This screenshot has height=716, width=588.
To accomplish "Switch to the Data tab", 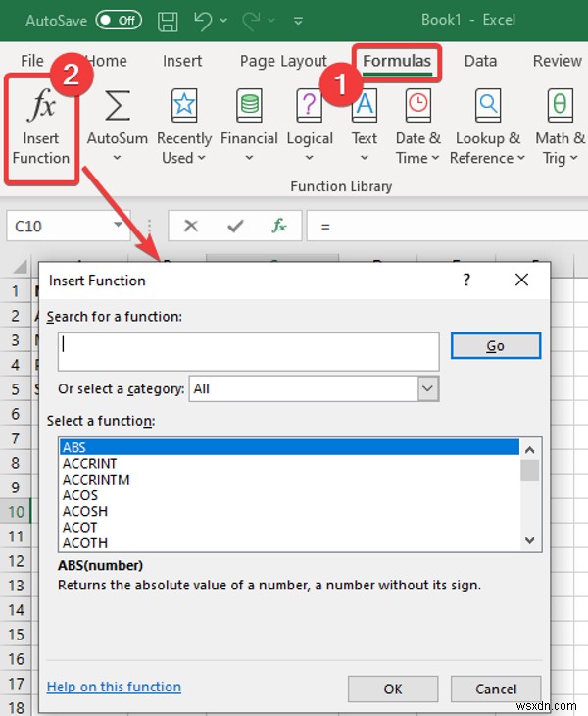I will point(480,61).
